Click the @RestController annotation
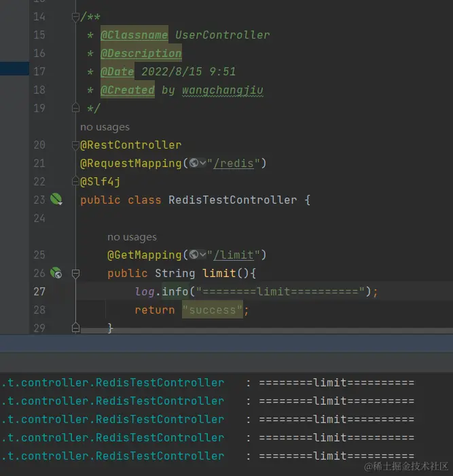 tap(131, 145)
